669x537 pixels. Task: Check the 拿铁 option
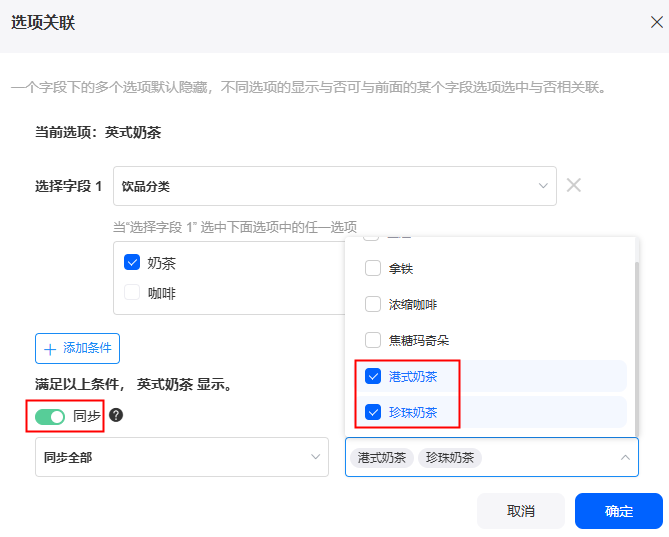[373, 269]
